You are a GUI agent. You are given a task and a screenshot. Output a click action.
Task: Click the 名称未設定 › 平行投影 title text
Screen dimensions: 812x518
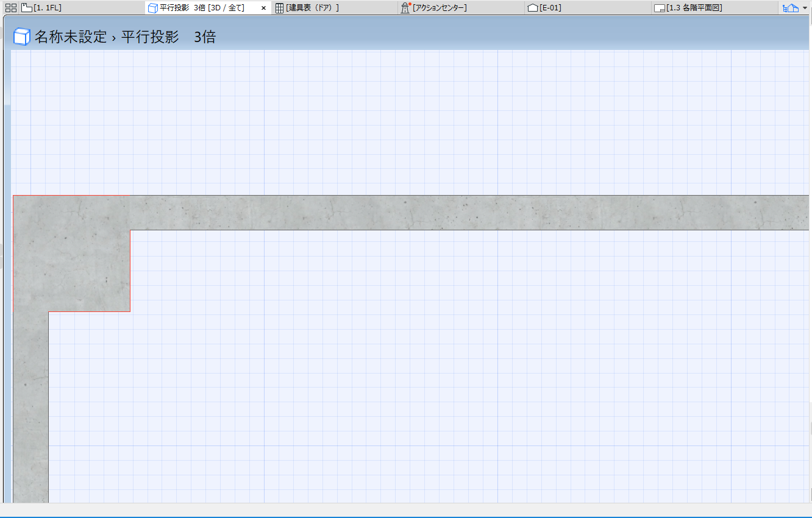point(107,37)
